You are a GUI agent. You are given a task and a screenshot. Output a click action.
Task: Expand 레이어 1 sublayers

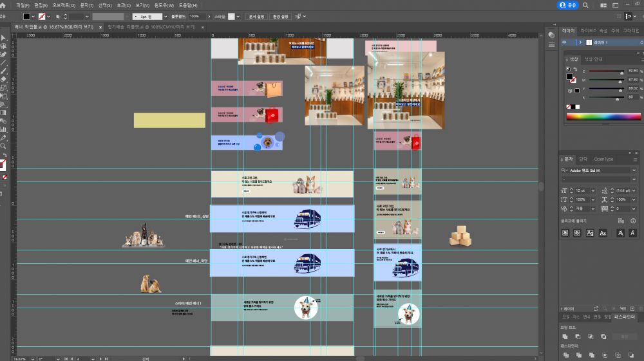tap(580, 42)
